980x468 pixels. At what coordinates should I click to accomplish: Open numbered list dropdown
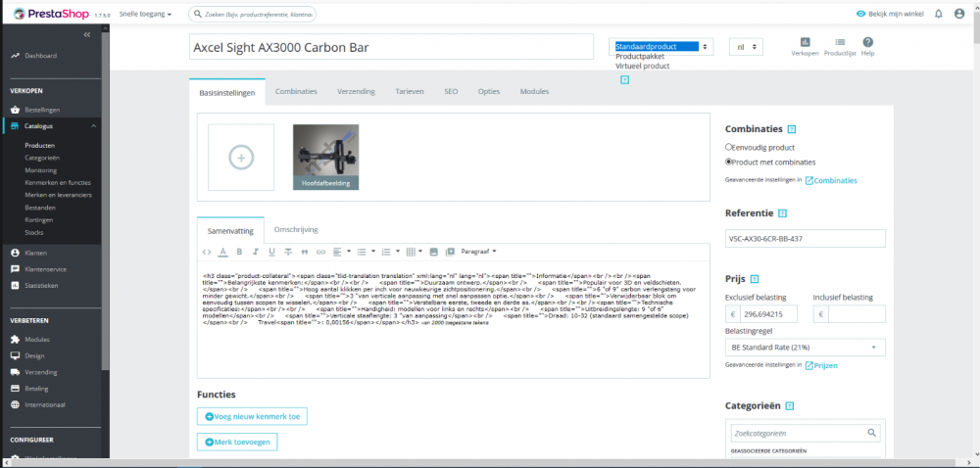pyautogui.click(x=391, y=252)
